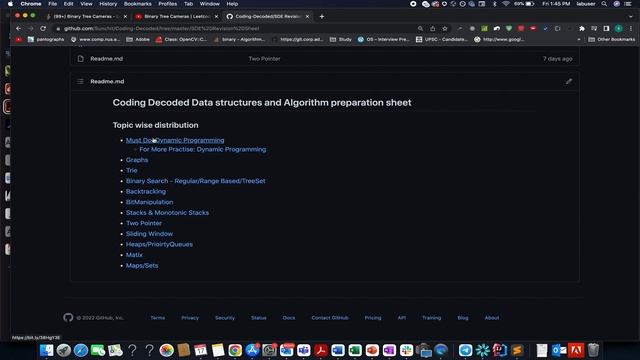Launch Safari from the dock
The image size is (640, 360).
point(81,350)
